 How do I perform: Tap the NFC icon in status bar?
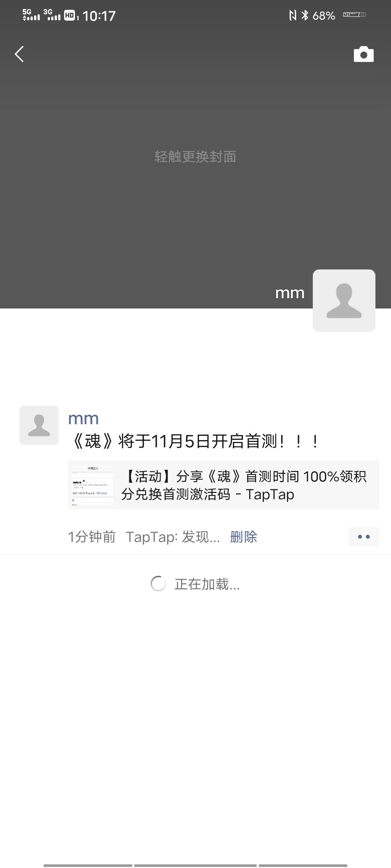[293, 15]
